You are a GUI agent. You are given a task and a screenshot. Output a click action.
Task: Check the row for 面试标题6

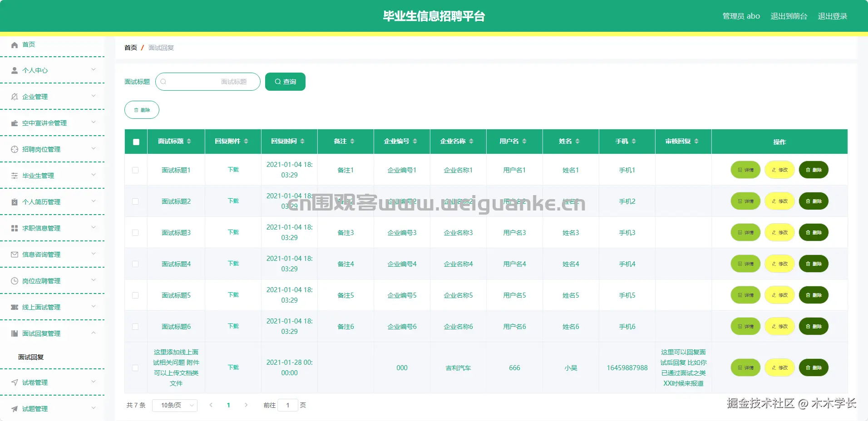tap(135, 327)
